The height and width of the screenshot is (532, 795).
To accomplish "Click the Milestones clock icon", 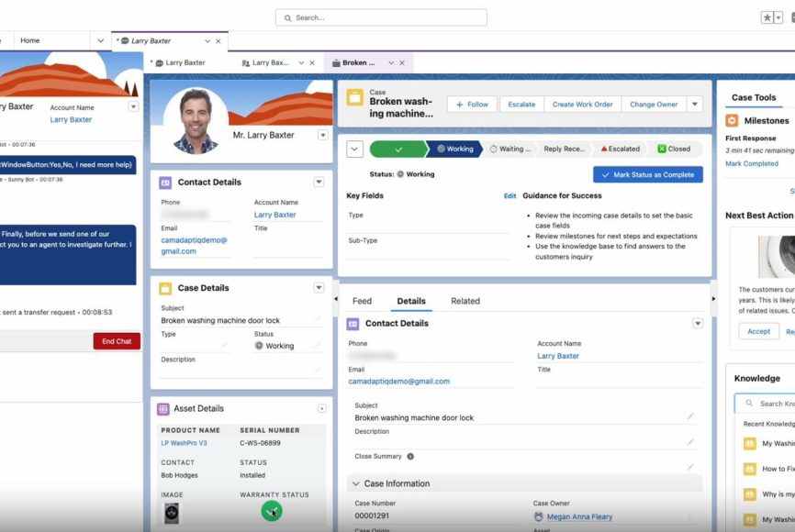I will click(x=732, y=120).
